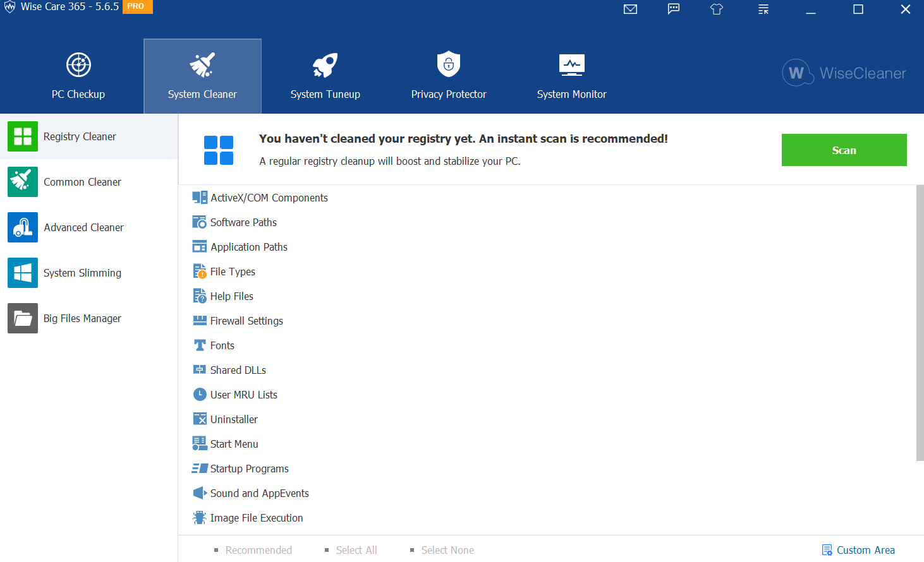This screenshot has height=562, width=924.
Task: Select the "Startup Programs" text
Action: 250,469
